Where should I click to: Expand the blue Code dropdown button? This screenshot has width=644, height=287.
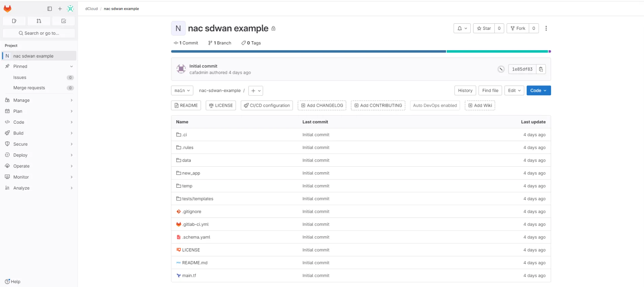click(x=538, y=90)
